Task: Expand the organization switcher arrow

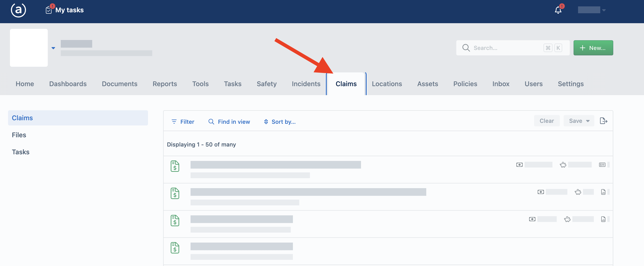Action: (x=53, y=48)
